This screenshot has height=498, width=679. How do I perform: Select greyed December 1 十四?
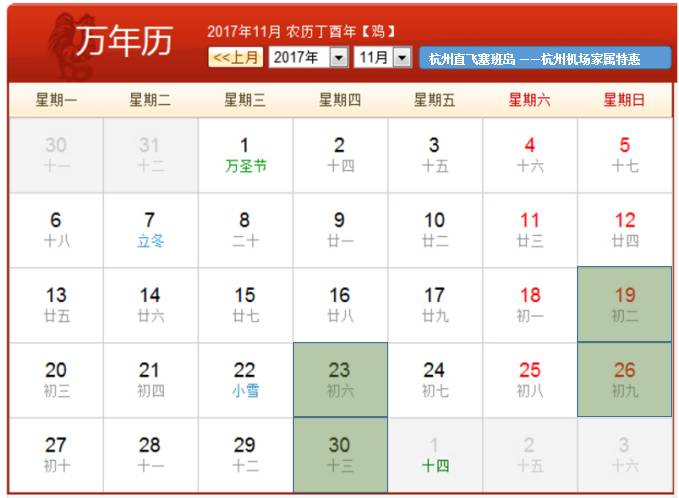pyautogui.click(x=435, y=455)
